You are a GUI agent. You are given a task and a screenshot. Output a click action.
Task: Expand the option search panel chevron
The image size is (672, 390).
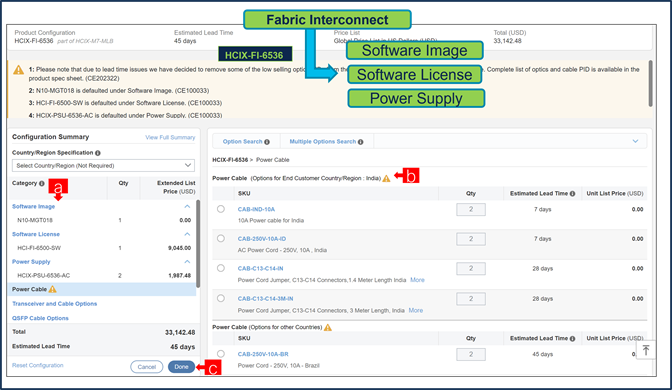click(635, 141)
